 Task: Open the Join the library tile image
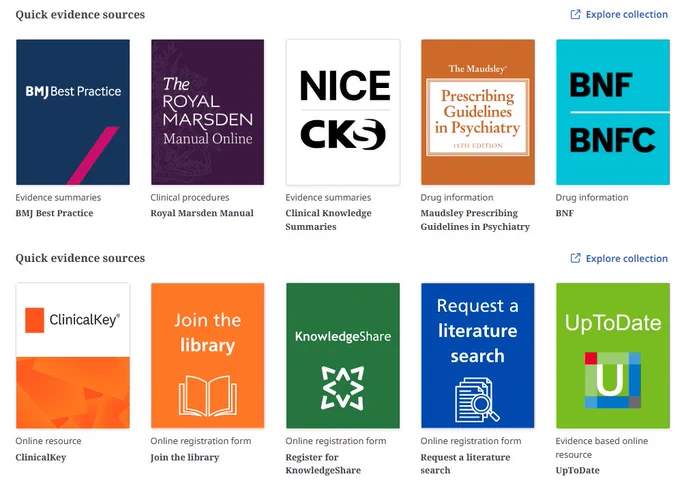click(207, 356)
